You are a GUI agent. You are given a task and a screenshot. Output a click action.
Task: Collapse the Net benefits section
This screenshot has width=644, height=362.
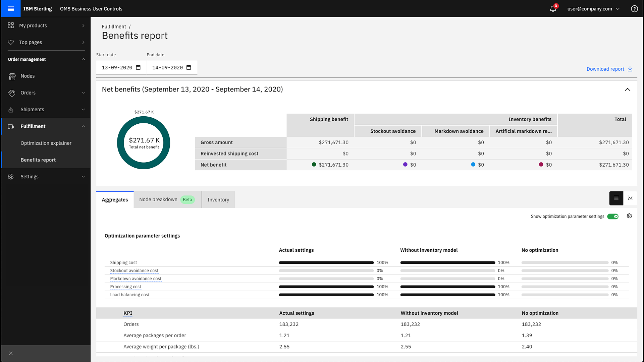(627, 89)
